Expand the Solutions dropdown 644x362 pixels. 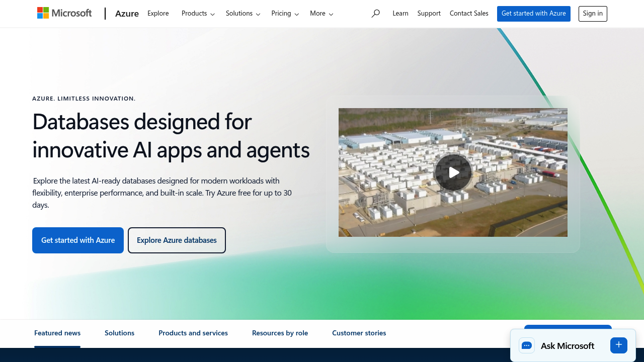243,14
